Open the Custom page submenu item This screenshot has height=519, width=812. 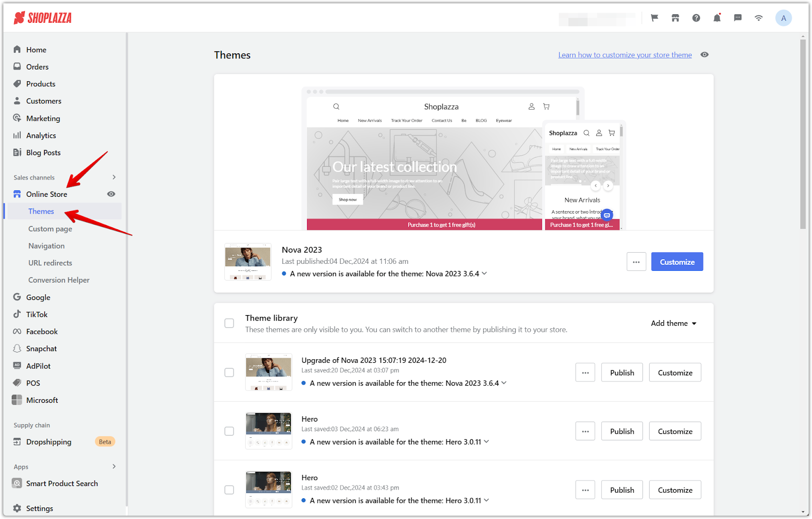[50, 229]
